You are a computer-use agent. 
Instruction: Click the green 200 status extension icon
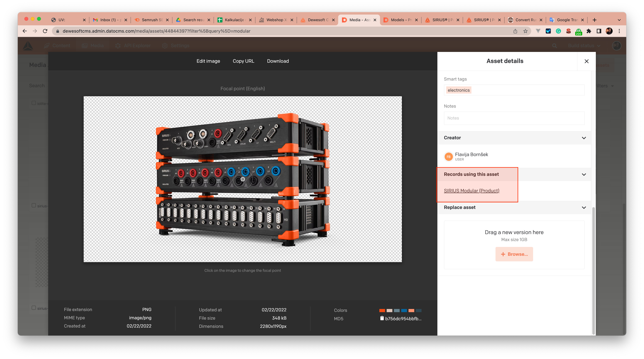pyautogui.click(x=579, y=31)
